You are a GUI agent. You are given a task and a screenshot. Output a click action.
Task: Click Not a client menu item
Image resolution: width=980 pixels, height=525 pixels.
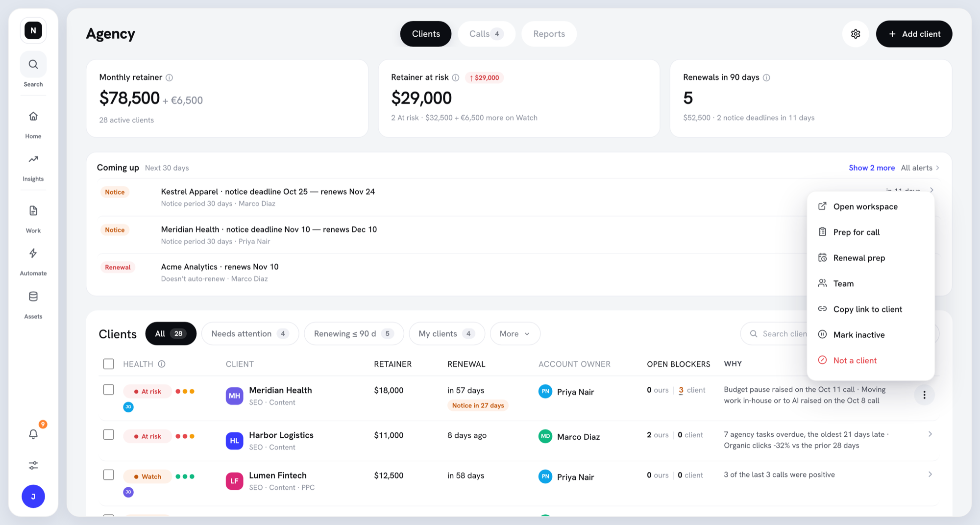[870, 360]
